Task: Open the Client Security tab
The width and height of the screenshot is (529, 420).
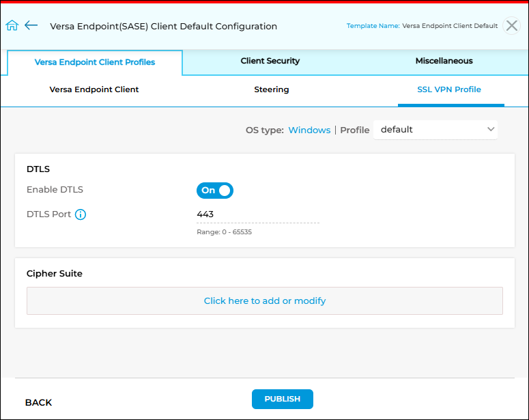Action: point(270,61)
